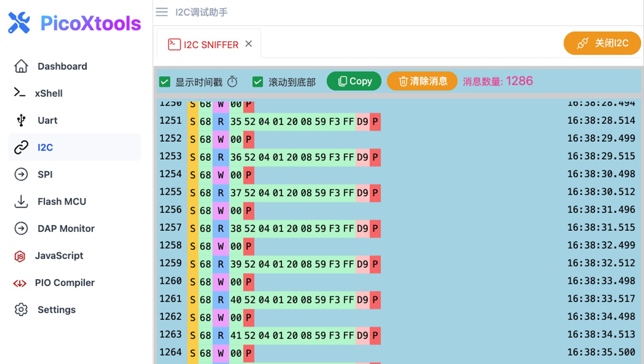Click the green Copy button
The height and width of the screenshot is (364, 644).
click(354, 81)
